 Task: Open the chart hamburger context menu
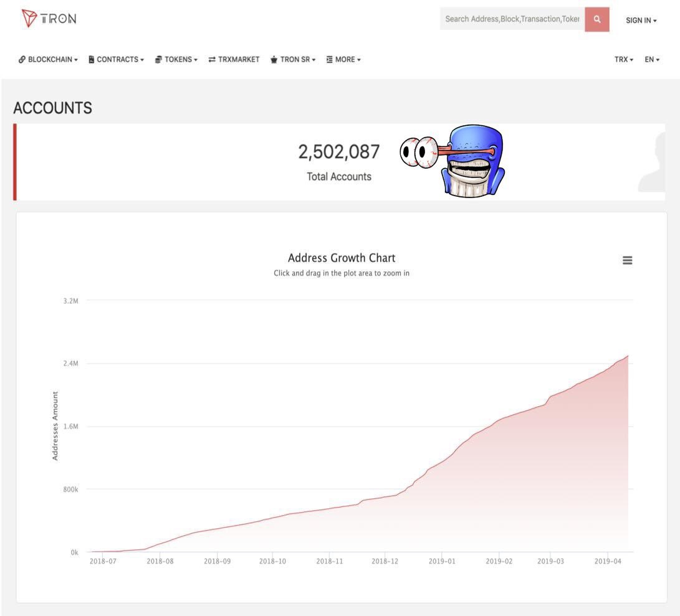(x=627, y=260)
